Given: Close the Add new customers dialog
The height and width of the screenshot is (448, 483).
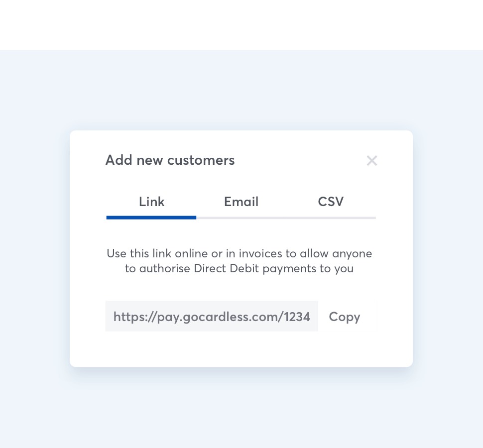Looking at the screenshot, I should click(x=371, y=160).
